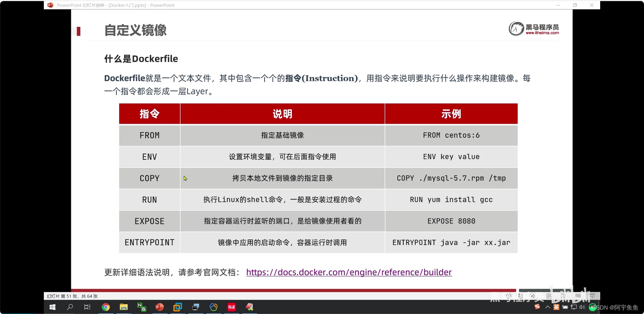Viewport: 644px width, 314px height.
Task: Click the description 拷贝本地文件到镜像的指定目录
Action: pos(283,178)
